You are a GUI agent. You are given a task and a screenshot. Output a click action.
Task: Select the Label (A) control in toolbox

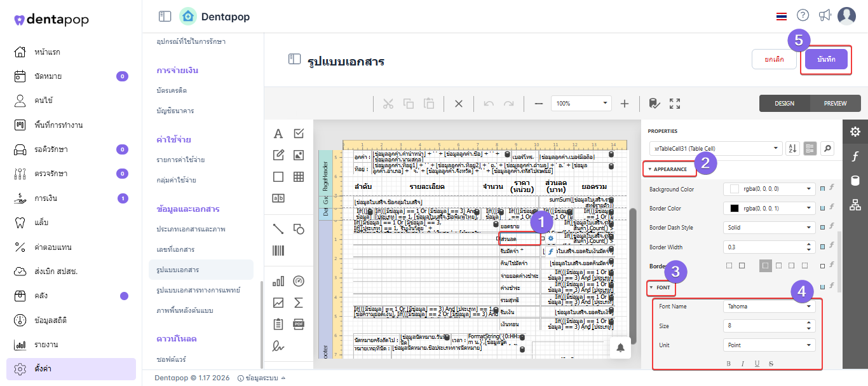(x=278, y=134)
